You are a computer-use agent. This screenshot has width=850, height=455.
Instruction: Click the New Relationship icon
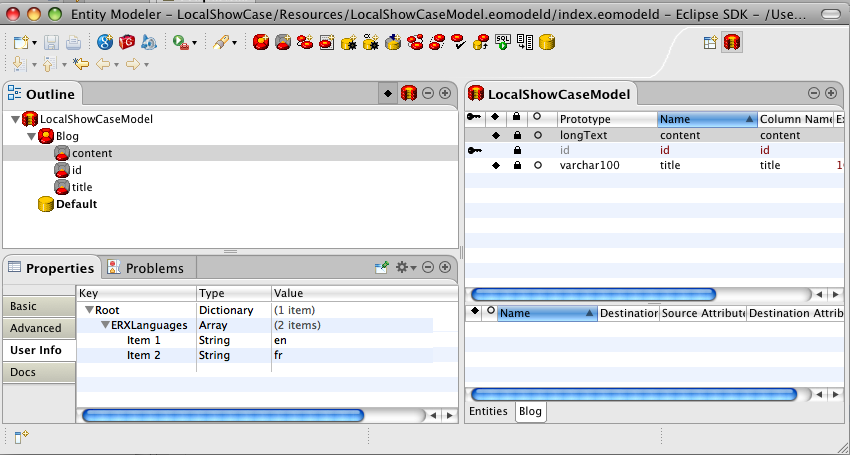305,42
